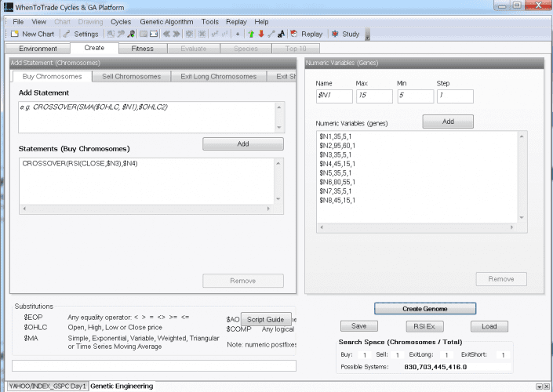
Task: Click the Study toolbar button
Action: click(346, 34)
